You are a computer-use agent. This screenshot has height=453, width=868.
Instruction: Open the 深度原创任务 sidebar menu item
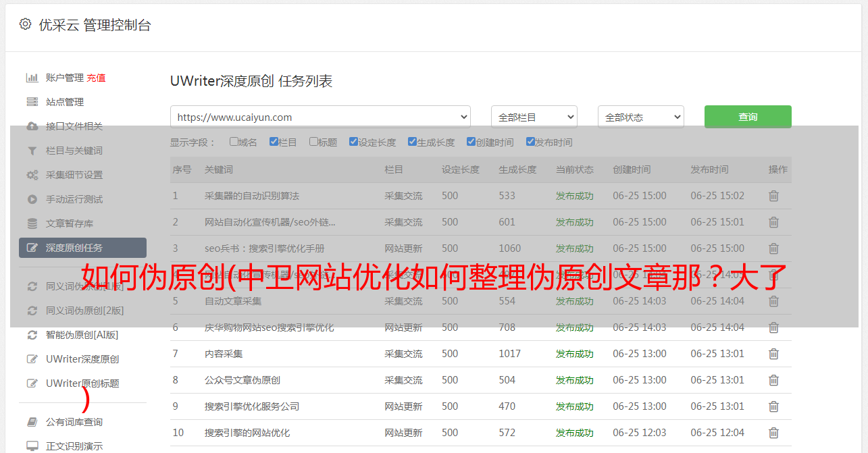click(x=82, y=248)
